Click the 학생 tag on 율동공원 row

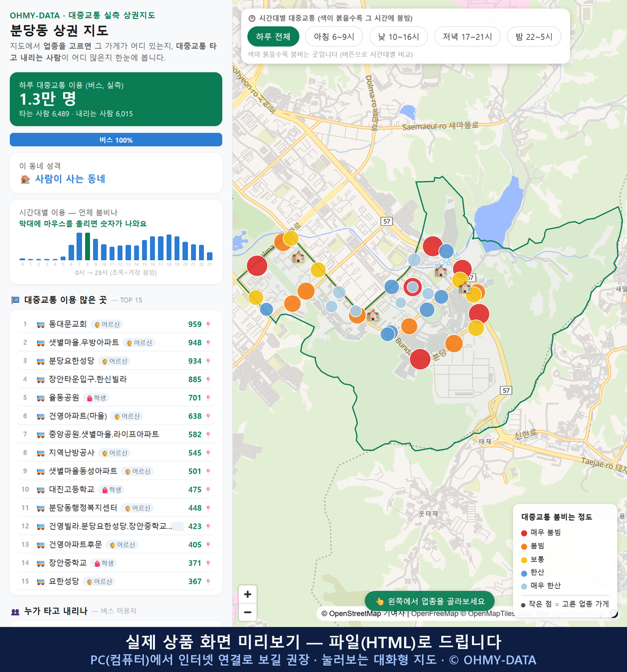coord(96,398)
